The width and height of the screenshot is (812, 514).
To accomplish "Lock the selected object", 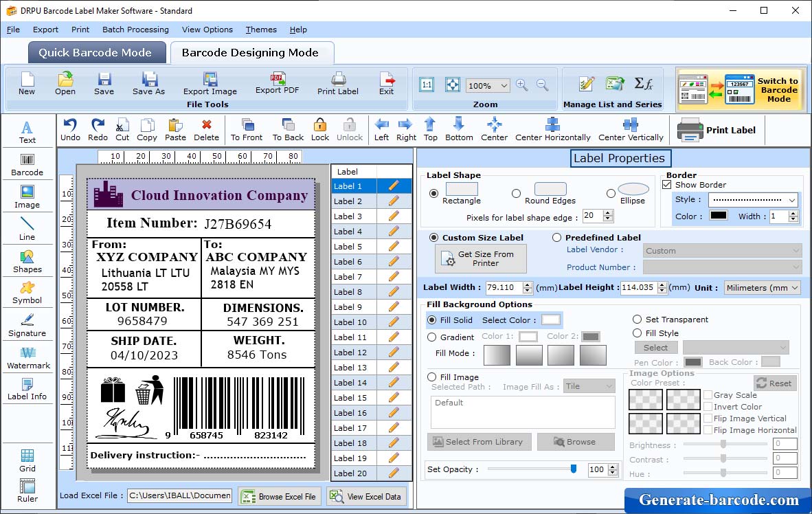I will [x=320, y=130].
